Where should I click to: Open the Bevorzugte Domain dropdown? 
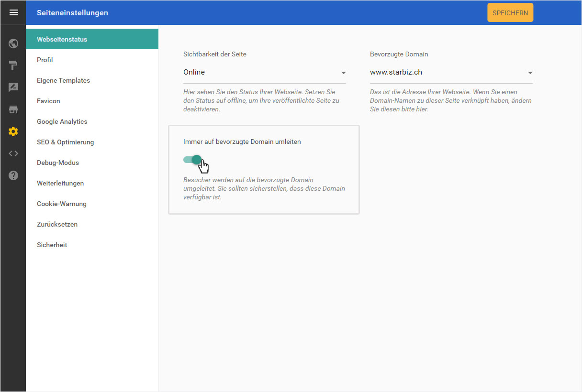tap(451, 73)
